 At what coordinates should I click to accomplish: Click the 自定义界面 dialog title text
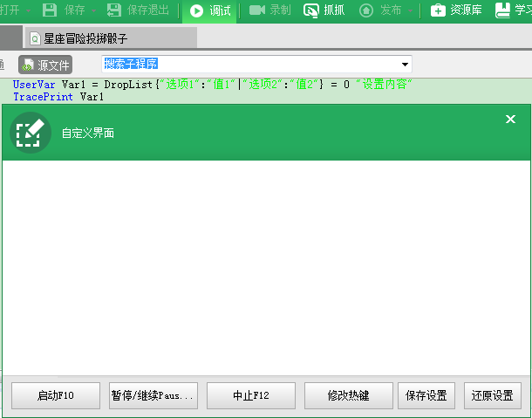(88, 133)
